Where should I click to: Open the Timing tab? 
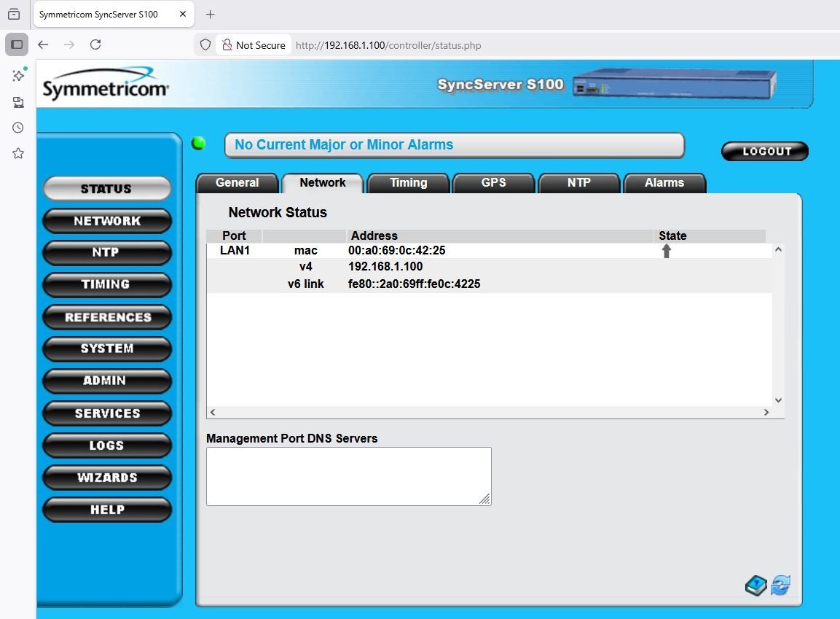tap(408, 183)
